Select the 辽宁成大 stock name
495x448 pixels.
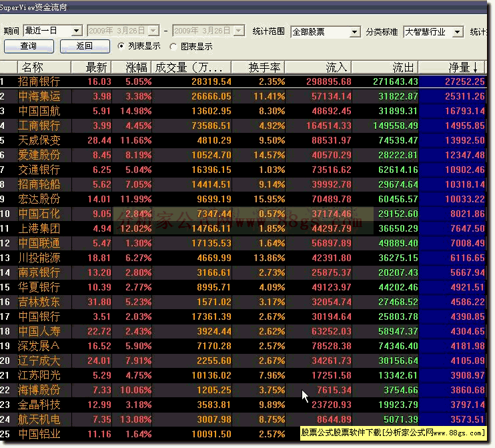tap(39, 361)
